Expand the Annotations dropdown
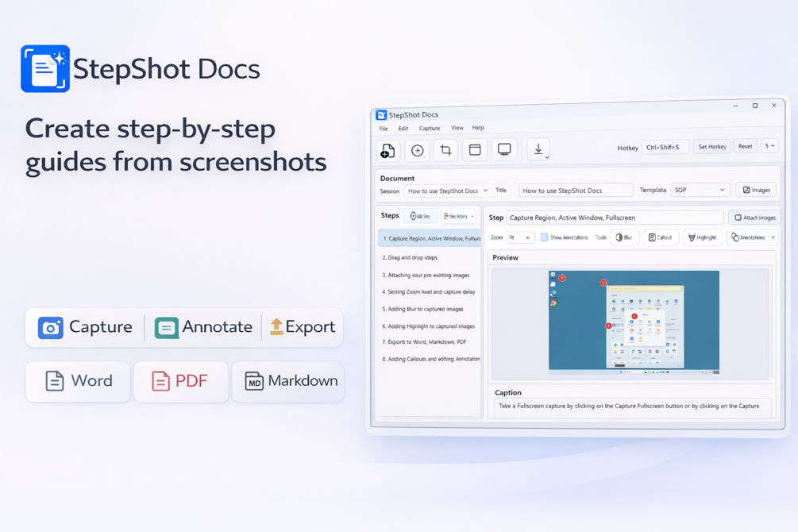798x532 pixels. [753, 237]
